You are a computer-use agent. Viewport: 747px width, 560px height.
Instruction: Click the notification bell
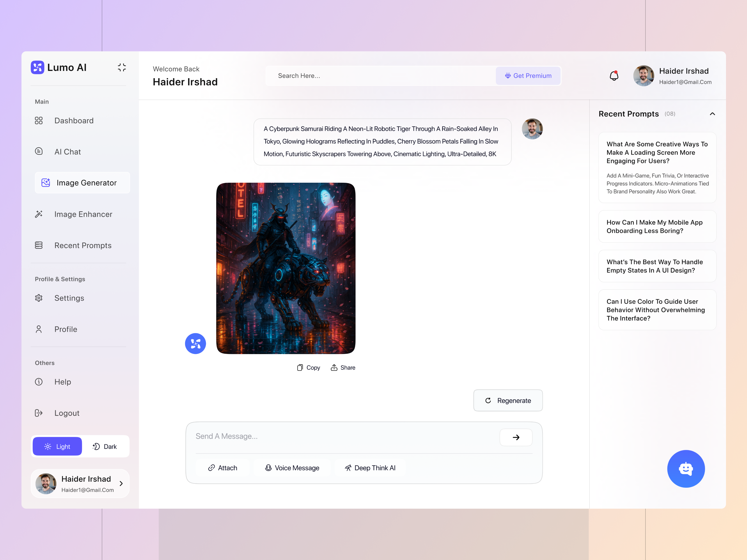pos(614,76)
